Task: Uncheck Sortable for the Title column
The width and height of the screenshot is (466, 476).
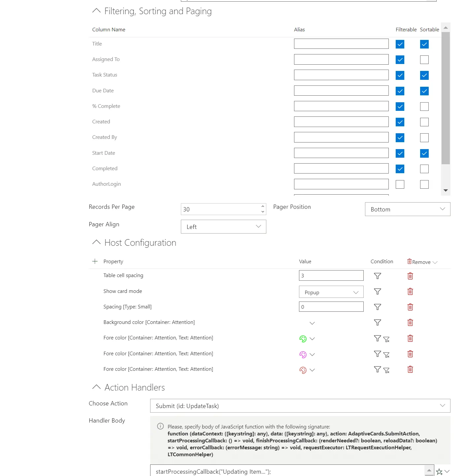Action: [x=424, y=44]
